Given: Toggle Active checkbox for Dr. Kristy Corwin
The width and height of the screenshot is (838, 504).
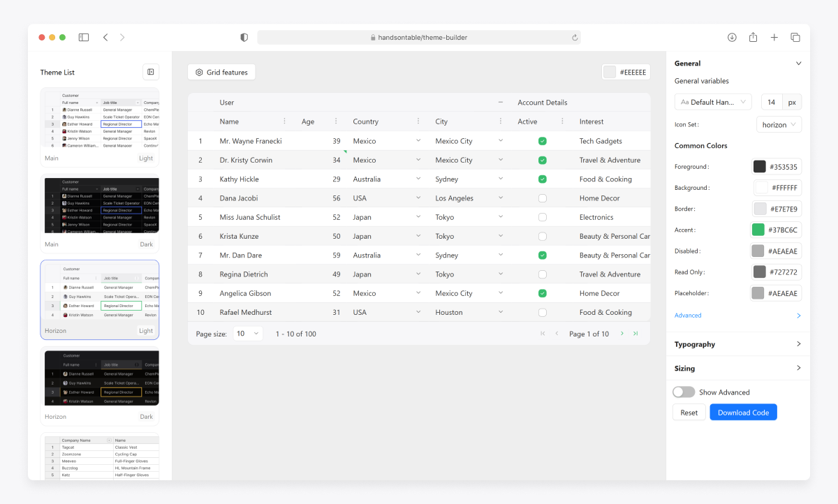Looking at the screenshot, I should tap(543, 160).
